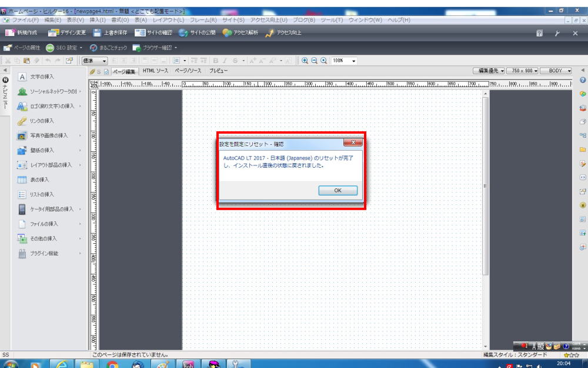Click OK in the reset confirmation dialog

click(x=338, y=190)
